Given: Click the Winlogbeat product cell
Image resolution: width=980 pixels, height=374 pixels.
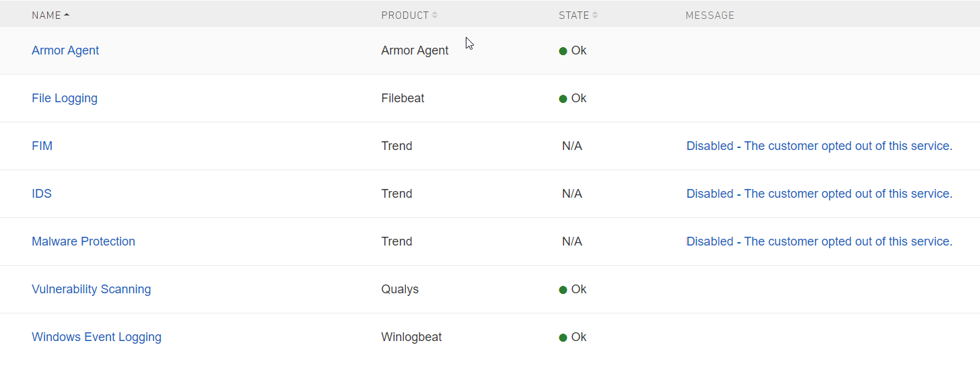Looking at the screenshot, I should click(411, 337).
